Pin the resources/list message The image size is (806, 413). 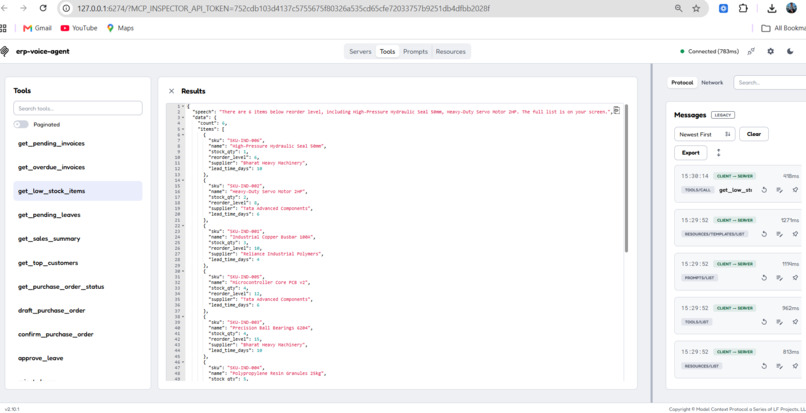pos(795,366)
